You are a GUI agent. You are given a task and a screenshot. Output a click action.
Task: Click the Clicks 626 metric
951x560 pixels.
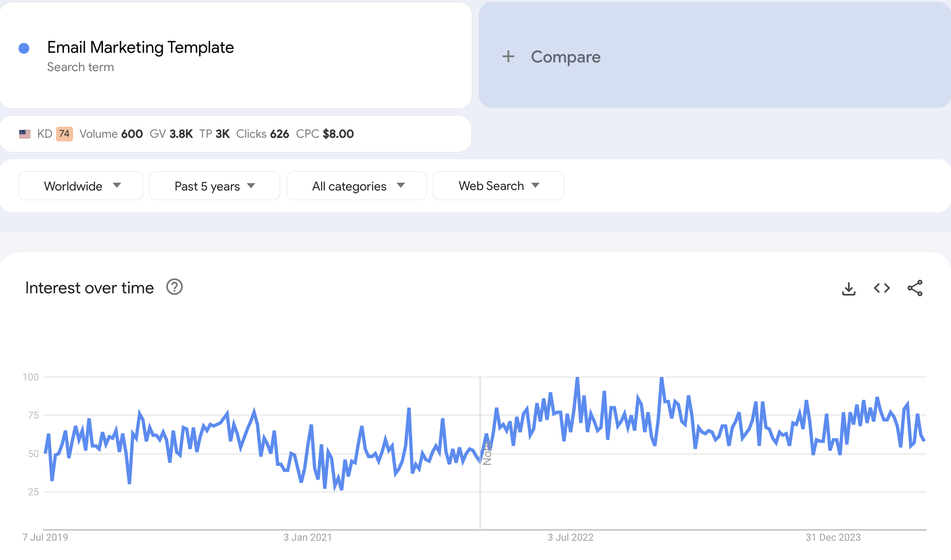262,134
